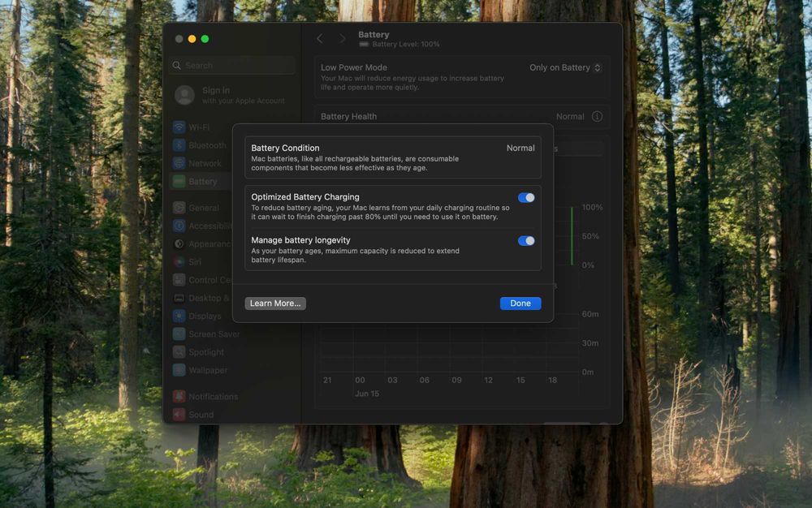Open Notifications icon in sidebar
The image size is (812, 508).
pos(179,396)
